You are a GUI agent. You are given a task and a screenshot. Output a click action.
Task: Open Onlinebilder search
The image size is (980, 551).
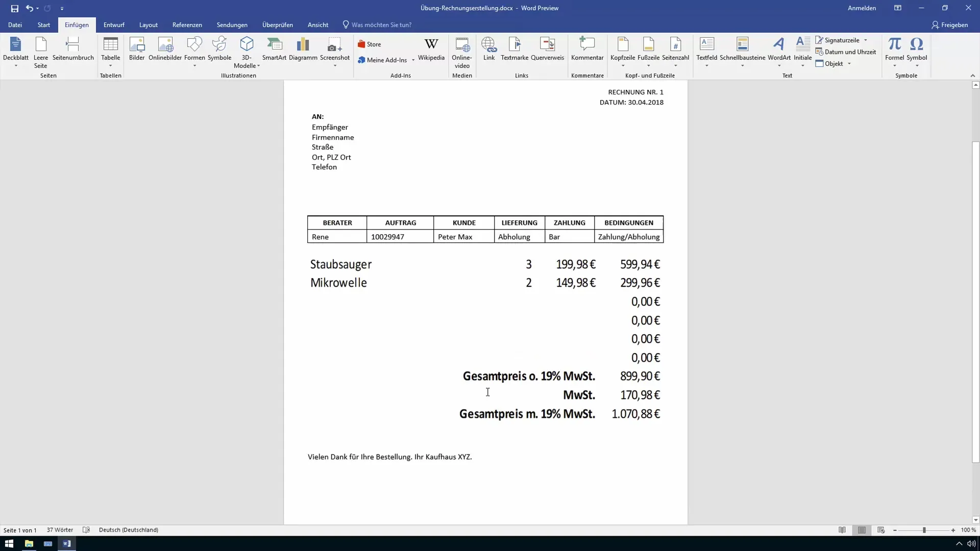pos(165,49)
